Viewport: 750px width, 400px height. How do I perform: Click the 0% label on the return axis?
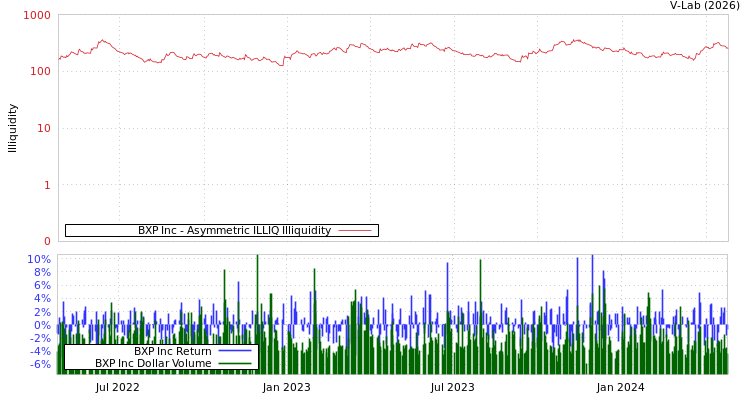pyautogui.click(x=41, y=325)
